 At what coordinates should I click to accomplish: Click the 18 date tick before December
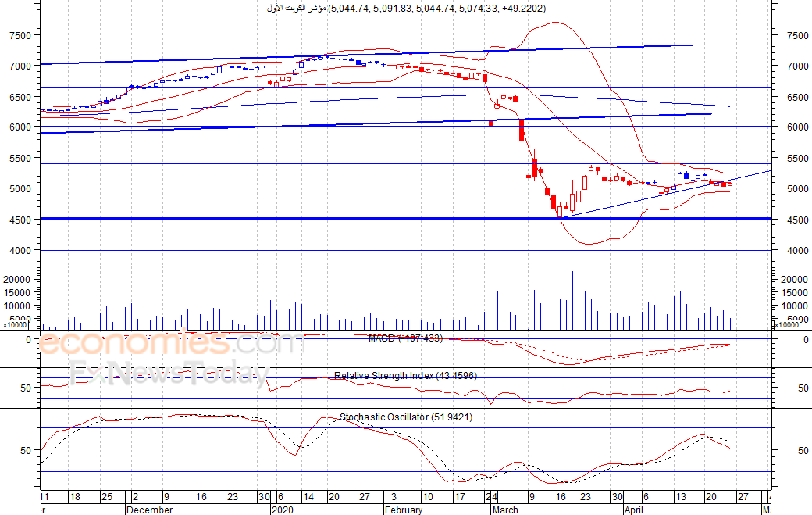click(x=75, y=497)
